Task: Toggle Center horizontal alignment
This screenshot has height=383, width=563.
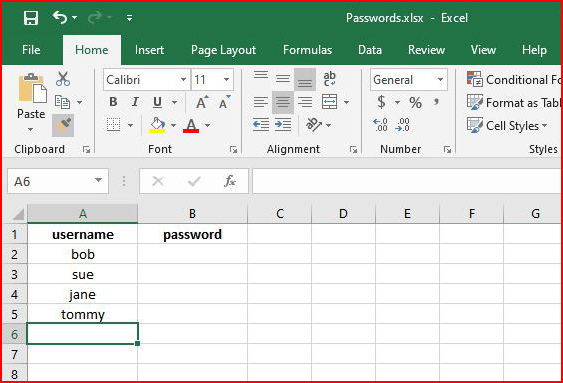Action: tap(283, 102)
